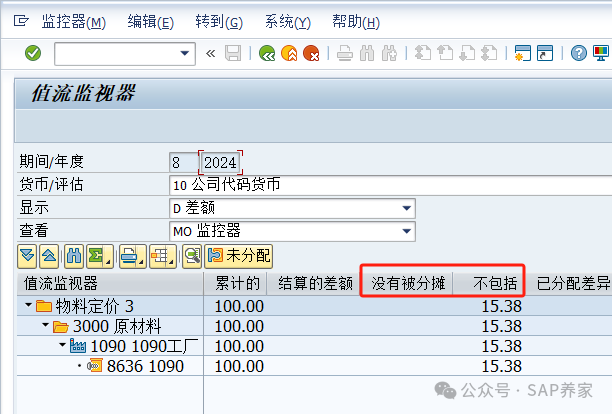Open the 系统(Y) menu

pos(288,21)
